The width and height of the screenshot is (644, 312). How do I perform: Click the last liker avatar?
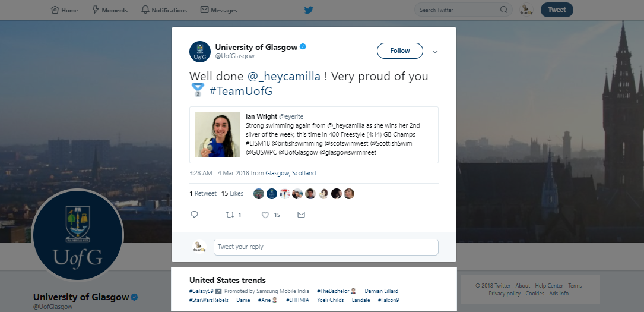tap(349, 194)
